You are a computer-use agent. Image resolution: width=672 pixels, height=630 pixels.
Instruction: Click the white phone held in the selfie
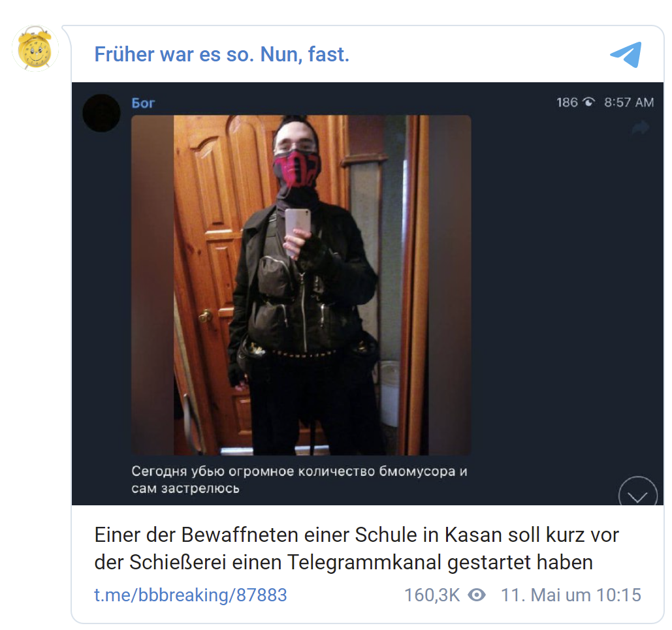297,230
